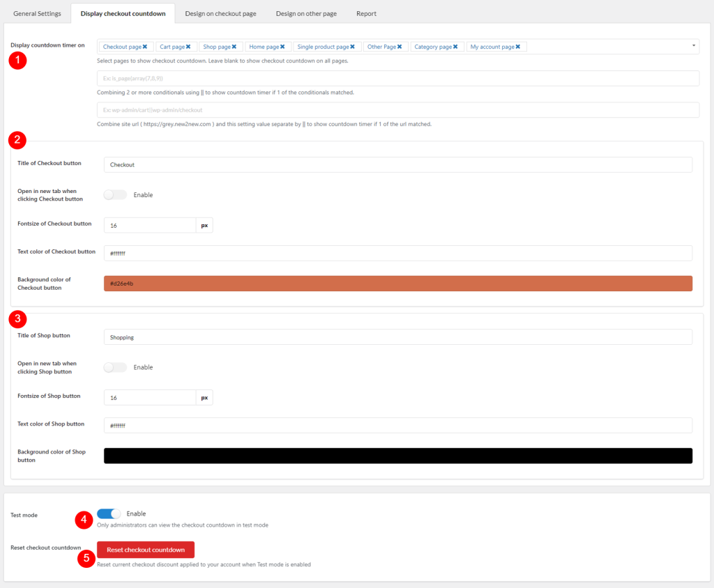Remove the Category page tag
Viewport: 714px width, 588px height.
point(455,47)
